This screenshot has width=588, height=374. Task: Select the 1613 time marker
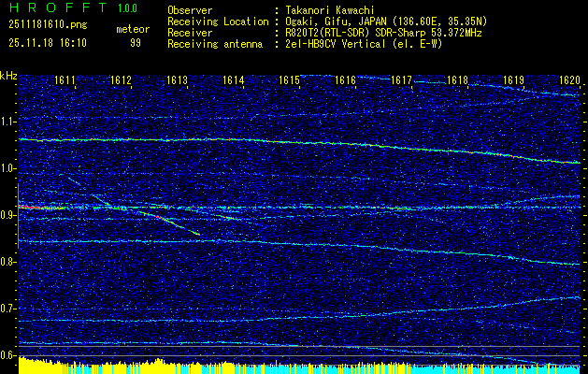coord(178,81)
